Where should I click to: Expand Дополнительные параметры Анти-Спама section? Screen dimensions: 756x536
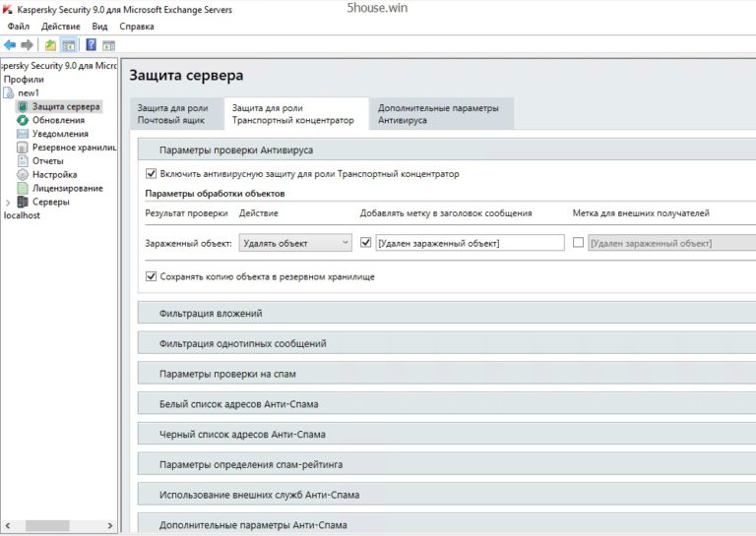pos(447,524)
